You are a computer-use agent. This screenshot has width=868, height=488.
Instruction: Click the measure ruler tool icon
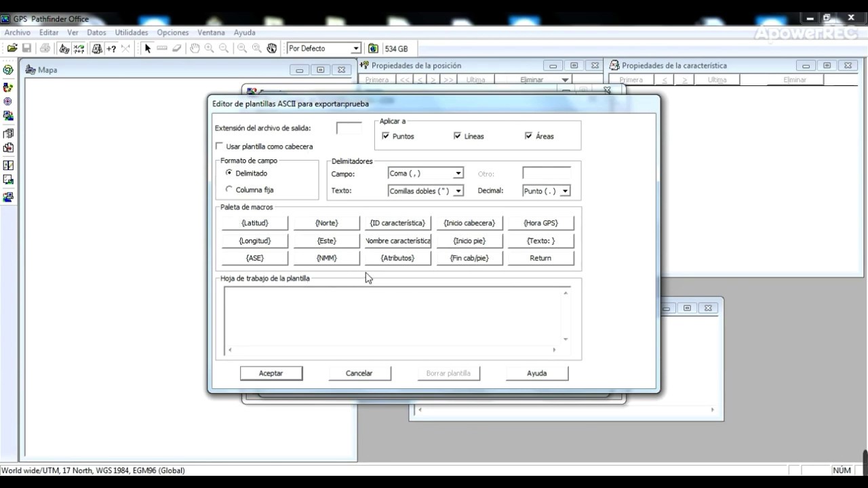[x=162, y=48]
